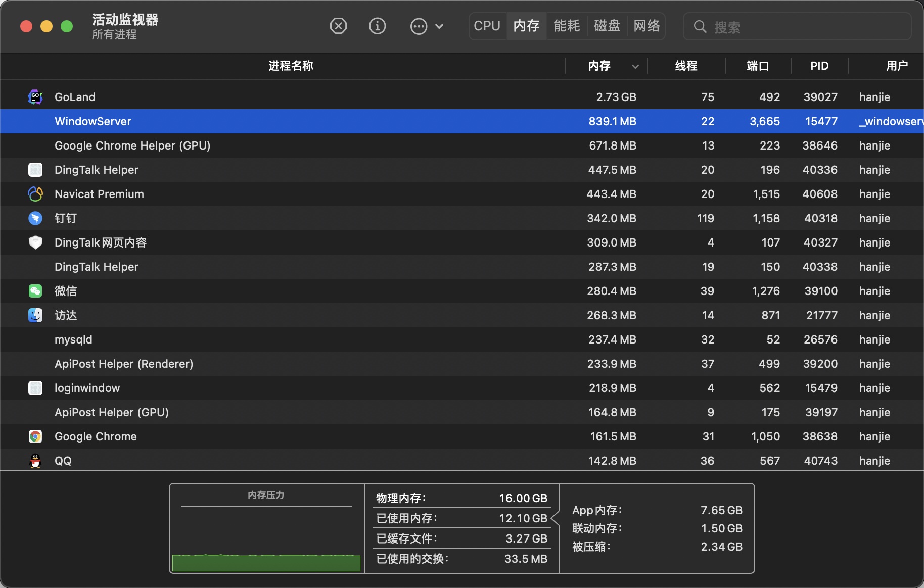Viewport: 924px width, 588px height.
Task: Select the mysqld process row
Action: click(303, 339)
